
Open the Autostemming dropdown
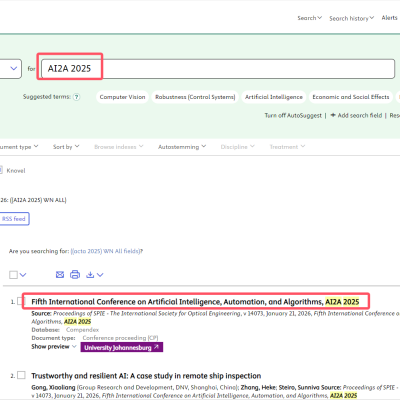coord(182,147)
